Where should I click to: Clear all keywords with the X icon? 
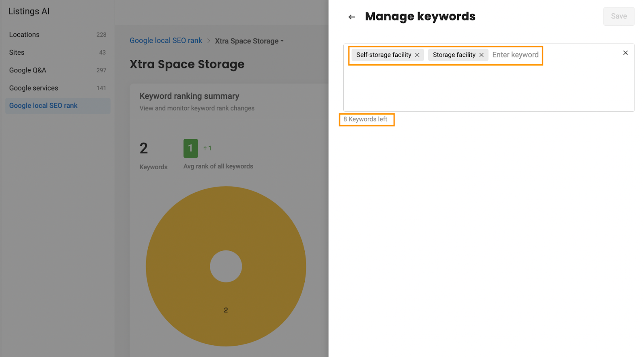tap(625, 53)
